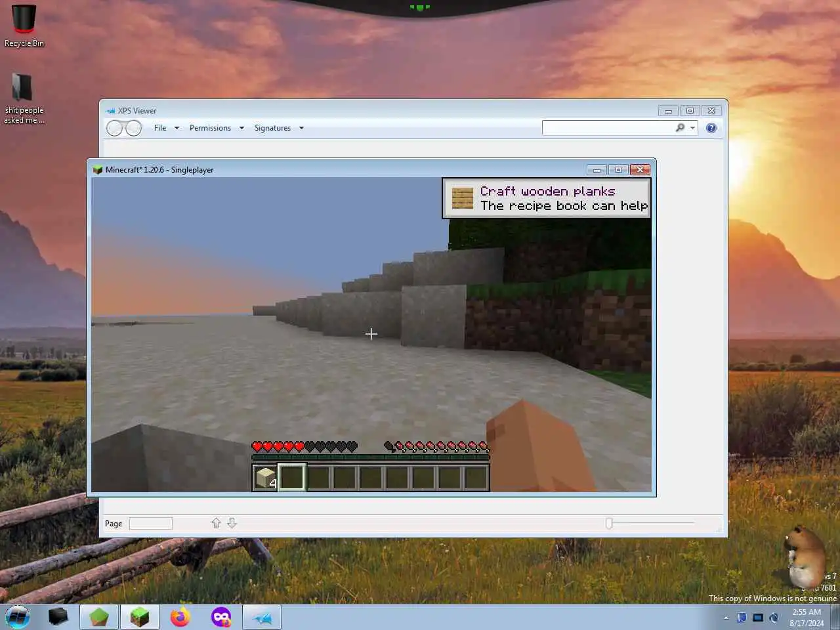Open the Recycle Bin desktop icon
The height and width of the screenshot is (630, 840).
[24, 26]
